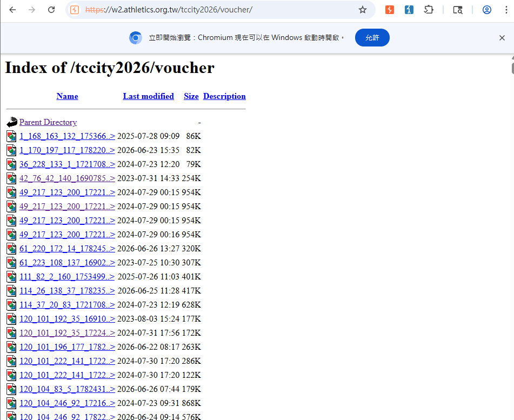The image size is (514, 420).
Task: Sort listing by Last modified column
Action: click(x=149, y=96)
